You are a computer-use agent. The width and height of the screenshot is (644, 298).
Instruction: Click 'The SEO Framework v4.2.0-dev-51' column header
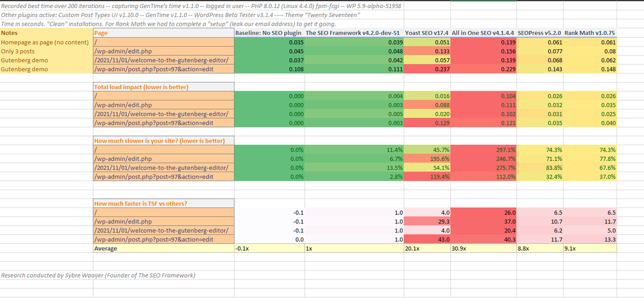353,33
